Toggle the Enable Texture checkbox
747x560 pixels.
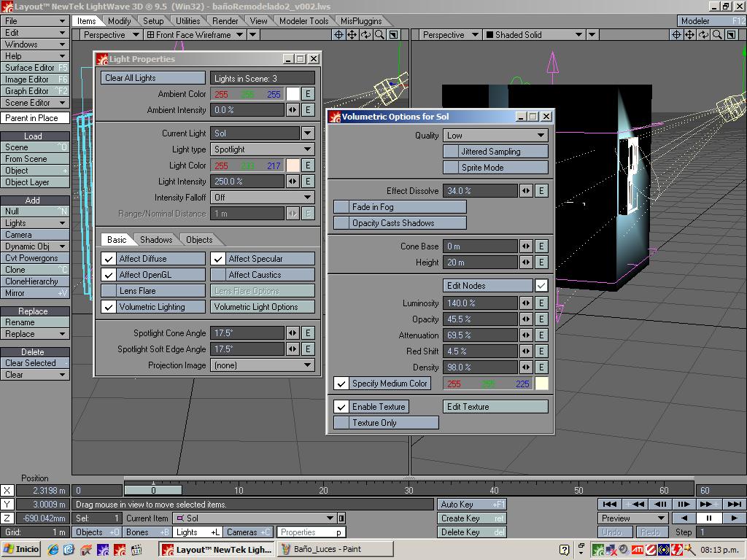341,407
